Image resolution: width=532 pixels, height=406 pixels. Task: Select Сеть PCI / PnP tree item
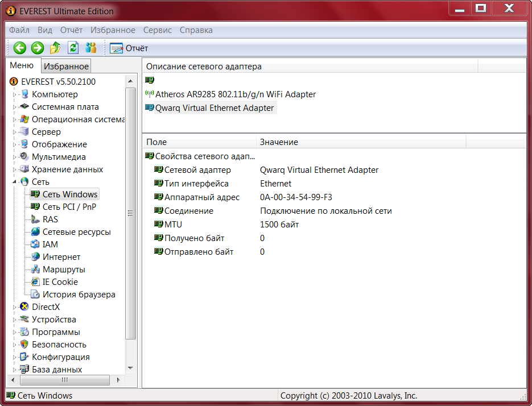tap(69, 207)
